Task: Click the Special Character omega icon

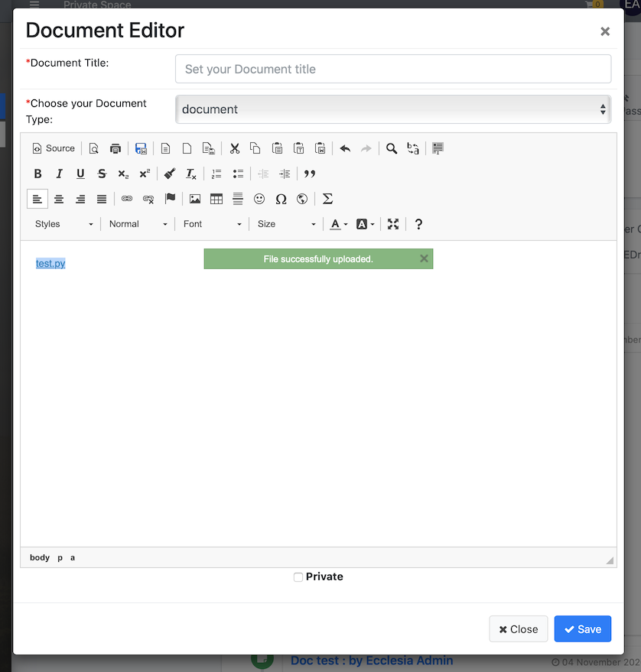Action: tap(281, 199)
